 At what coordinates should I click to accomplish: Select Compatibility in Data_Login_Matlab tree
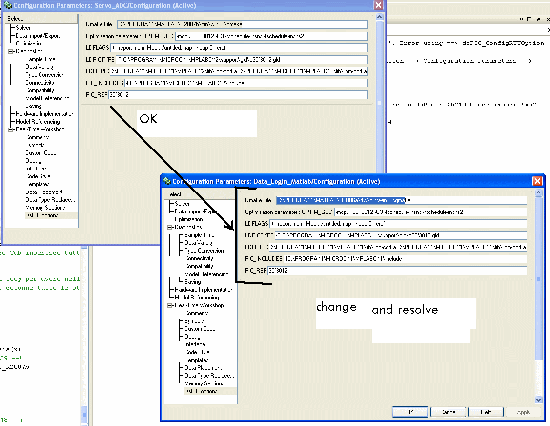coord(200,266)
